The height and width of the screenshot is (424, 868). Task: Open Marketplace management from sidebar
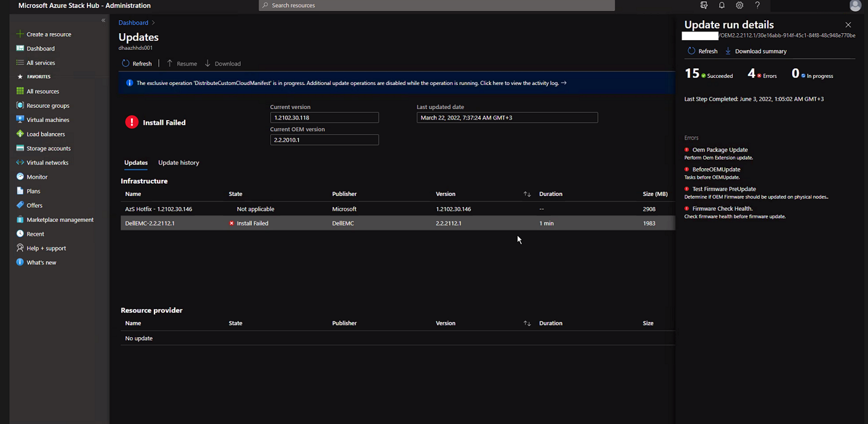point(60,220)
